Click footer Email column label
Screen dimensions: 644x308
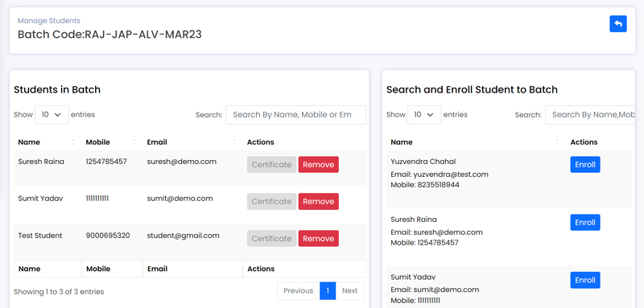click(157, 269)
